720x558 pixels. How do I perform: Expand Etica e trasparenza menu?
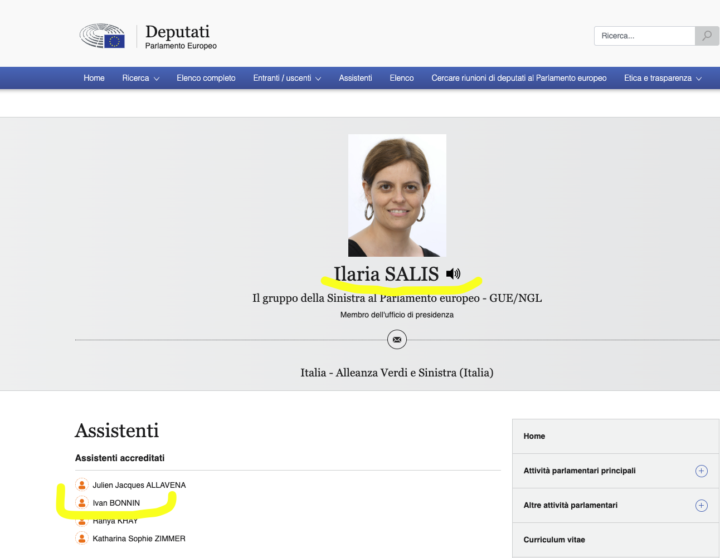point(662,78)
